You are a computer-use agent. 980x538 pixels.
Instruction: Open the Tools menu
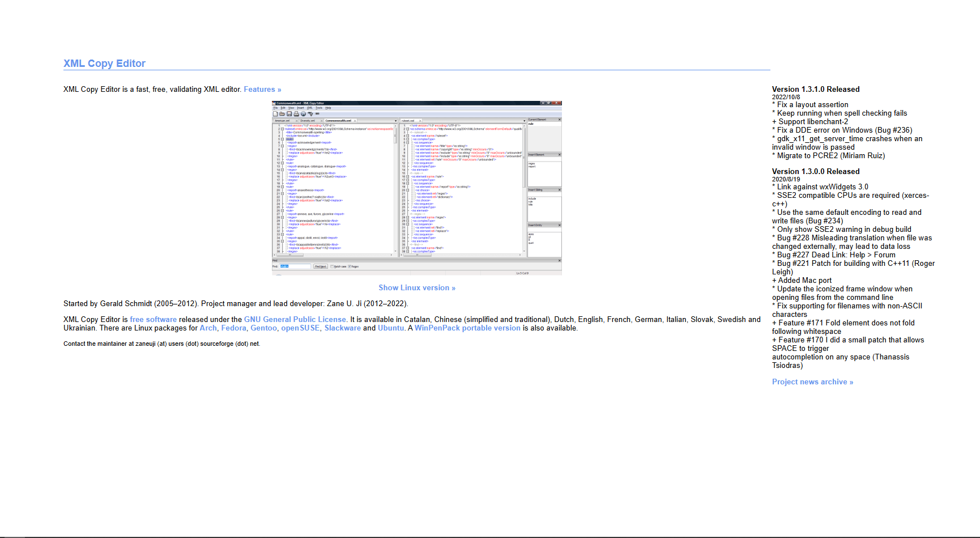click(x=319, y=108)
